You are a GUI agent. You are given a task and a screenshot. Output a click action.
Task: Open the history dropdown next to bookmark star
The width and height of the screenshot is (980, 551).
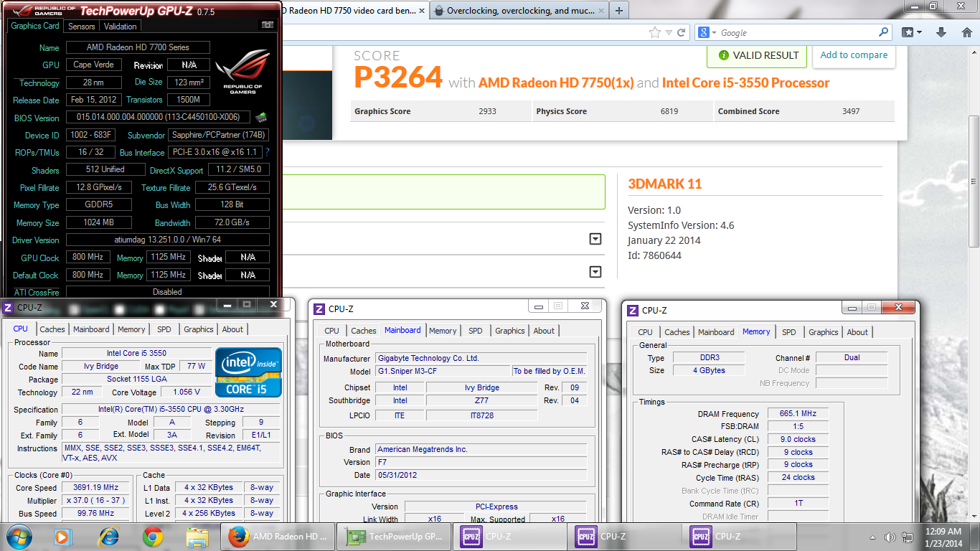669,32
